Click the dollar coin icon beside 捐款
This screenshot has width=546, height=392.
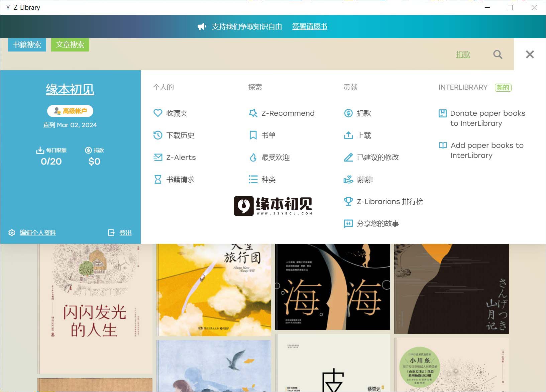(x=348, y=113)
